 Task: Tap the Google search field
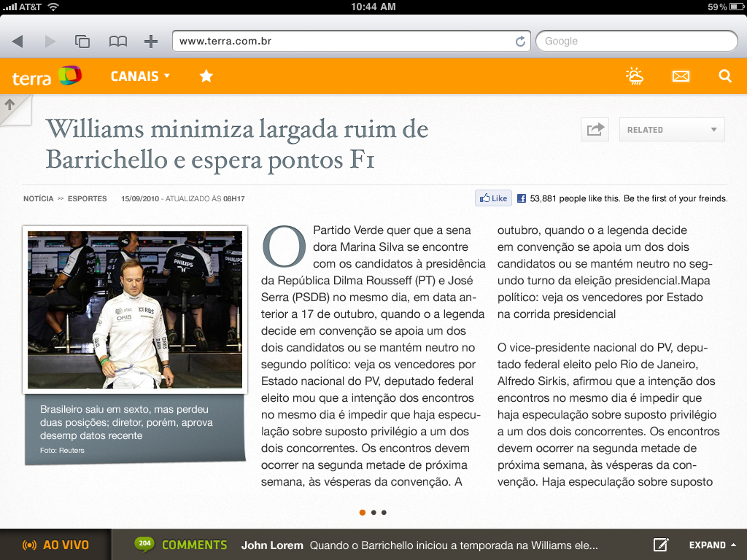point(636,42)
